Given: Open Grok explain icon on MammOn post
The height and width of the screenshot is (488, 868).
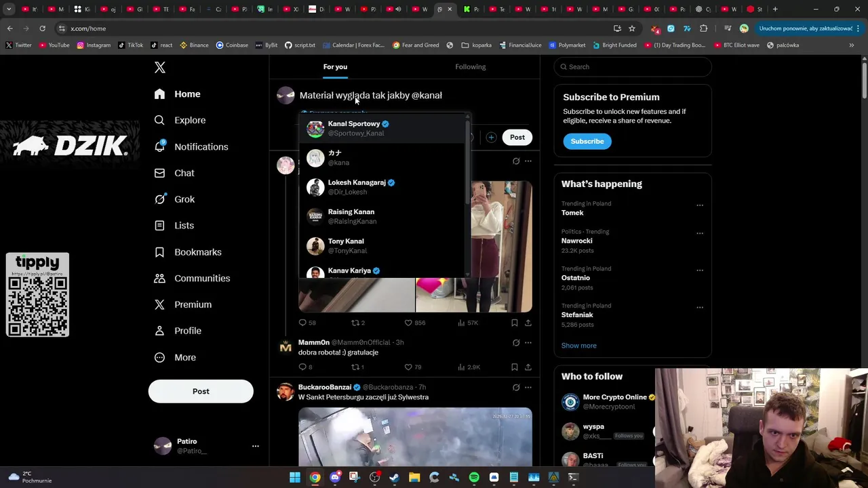Looking at the screenshot, I should [516, 342].
